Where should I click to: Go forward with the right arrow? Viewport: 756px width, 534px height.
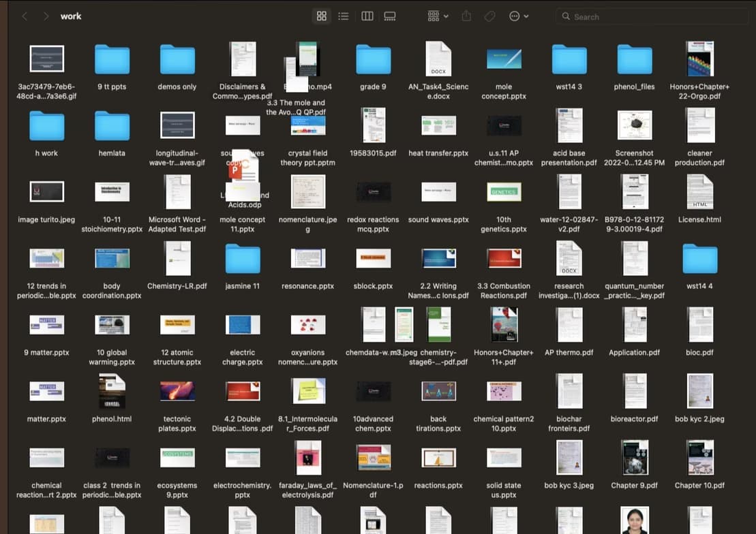46,16
